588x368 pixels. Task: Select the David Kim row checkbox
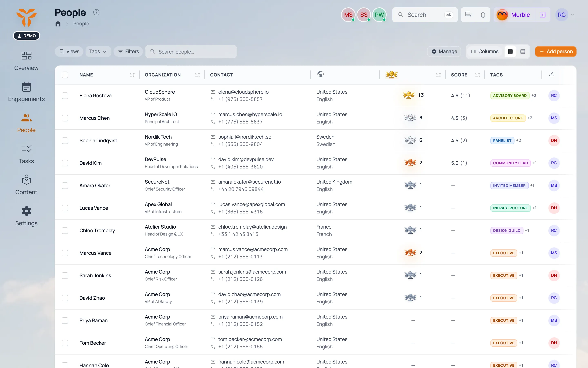click(x=65, y=163)
